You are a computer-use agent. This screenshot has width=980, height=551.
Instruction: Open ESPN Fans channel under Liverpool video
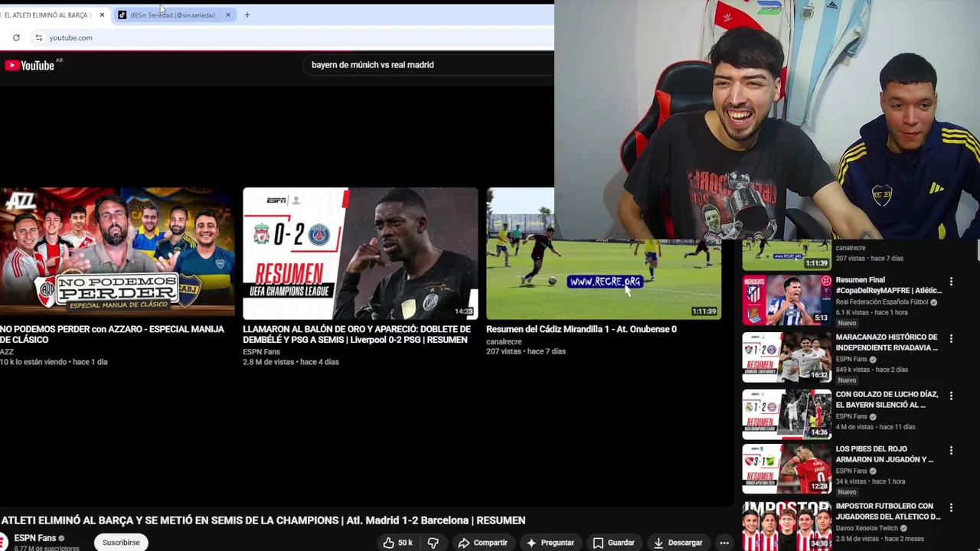[261, 352]
